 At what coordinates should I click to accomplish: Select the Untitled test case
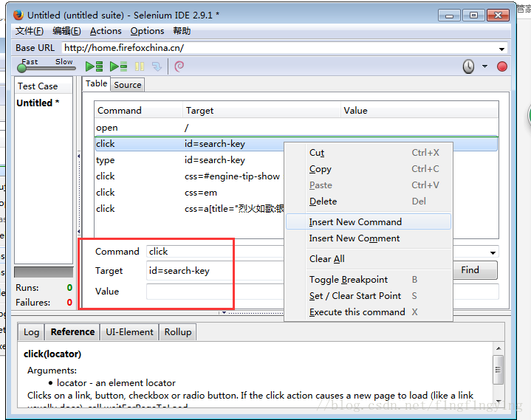point(38,103)
